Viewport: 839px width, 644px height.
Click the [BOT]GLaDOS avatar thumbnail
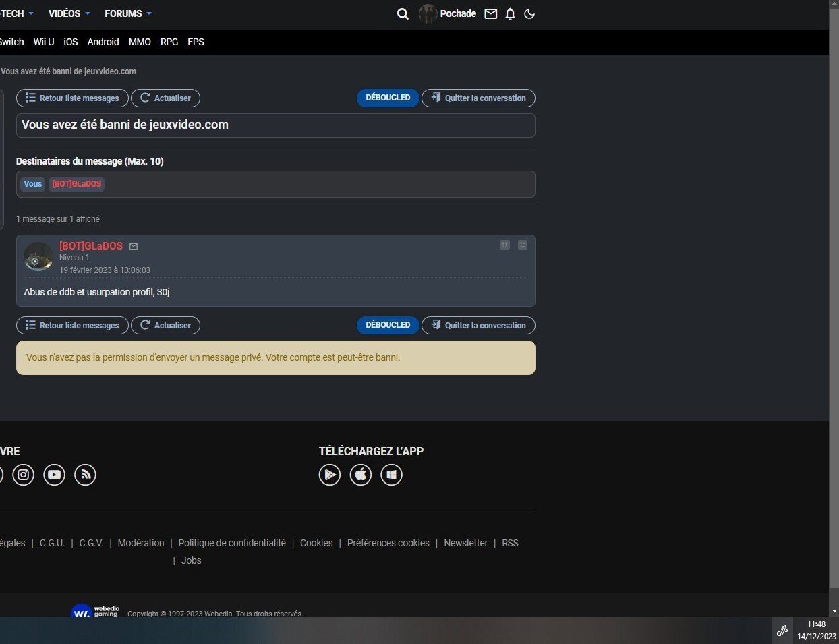pyautogui.click(x=38, y=257)
